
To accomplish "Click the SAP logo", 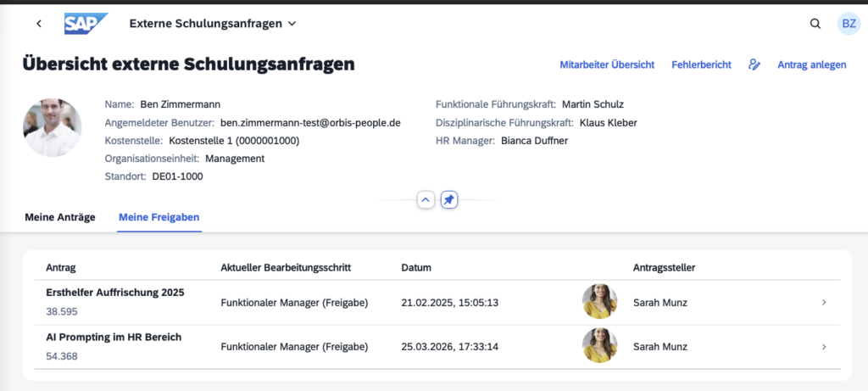I will click(x=86, y=24).
